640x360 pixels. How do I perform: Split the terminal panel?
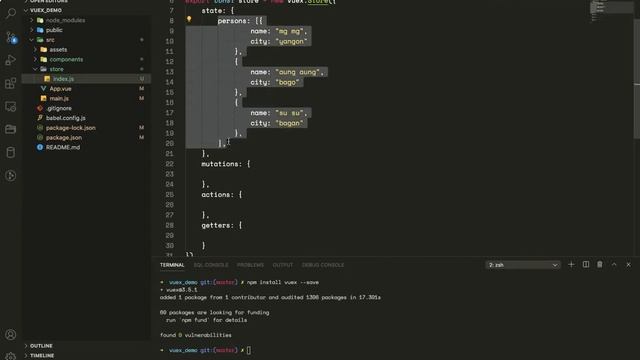(586, 265)
